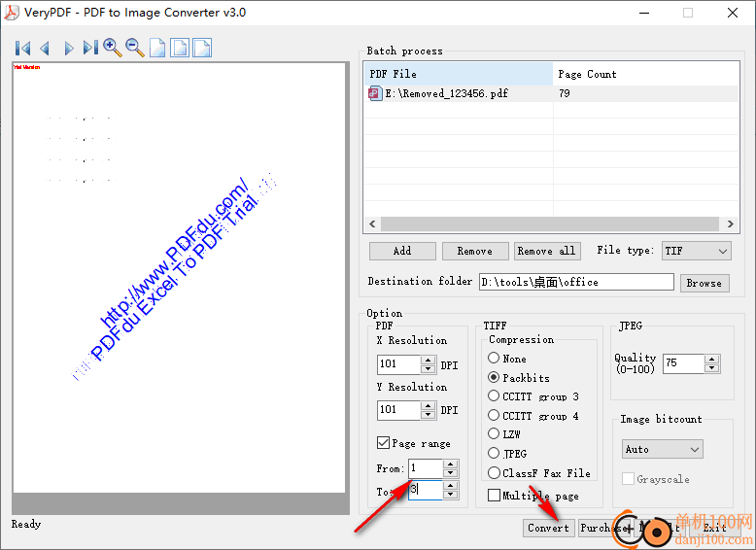
Task: Select Packbits compression
Action: 494,377
